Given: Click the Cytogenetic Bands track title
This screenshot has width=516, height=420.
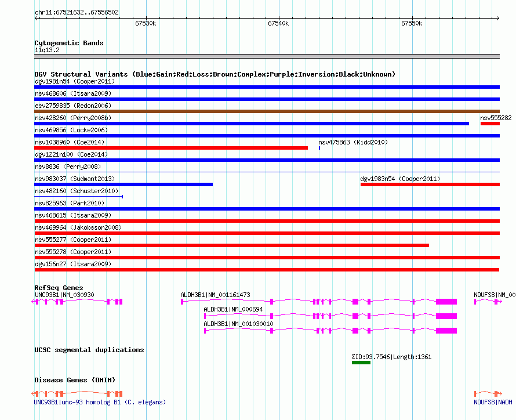Looking at the screenshot, I should pyautogui.click(x=69, y=43).
